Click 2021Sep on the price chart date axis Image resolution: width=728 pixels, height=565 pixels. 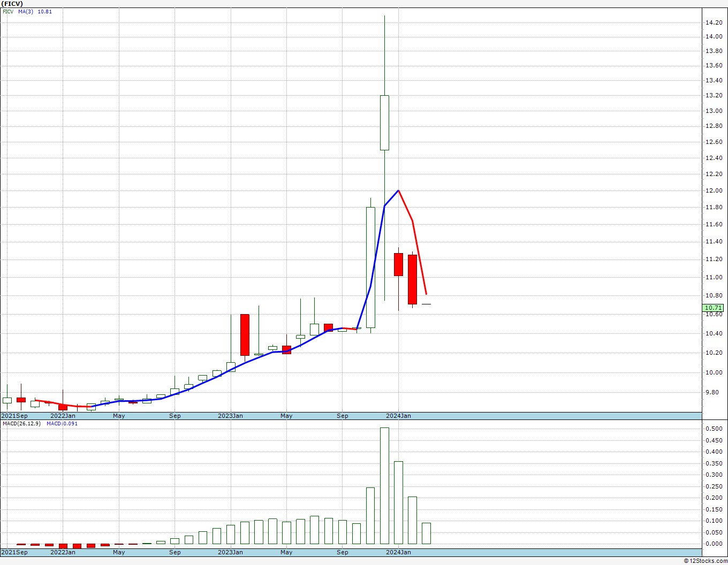14,416
